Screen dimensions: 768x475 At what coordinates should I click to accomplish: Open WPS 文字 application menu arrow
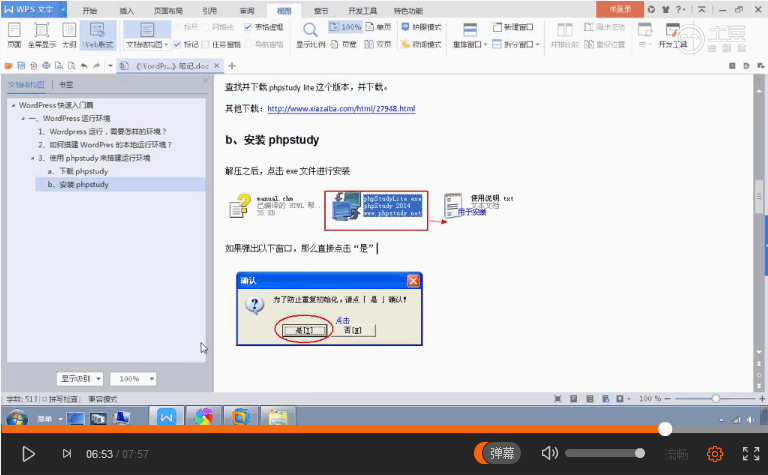click(x=63, y=9)
